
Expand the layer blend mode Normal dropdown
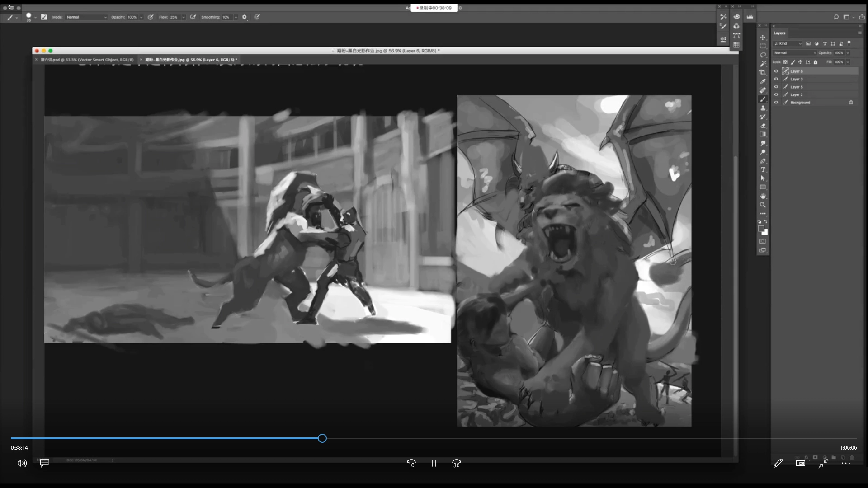[794, 53]
